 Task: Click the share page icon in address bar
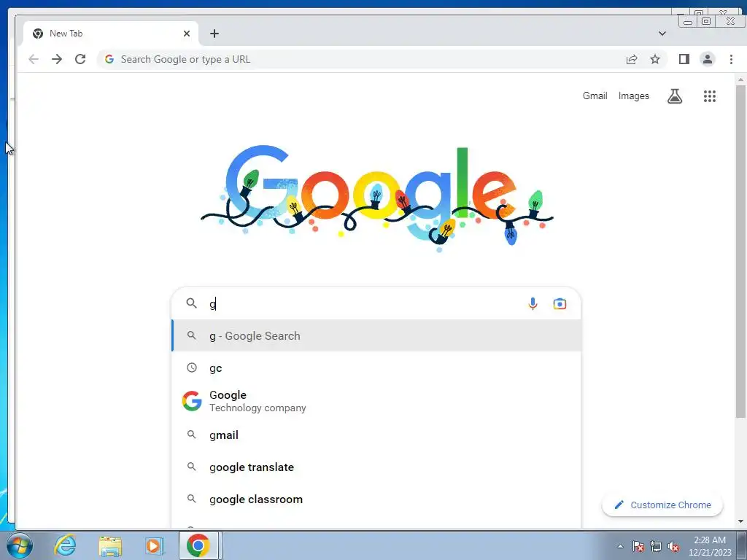[x=632, y=59]
